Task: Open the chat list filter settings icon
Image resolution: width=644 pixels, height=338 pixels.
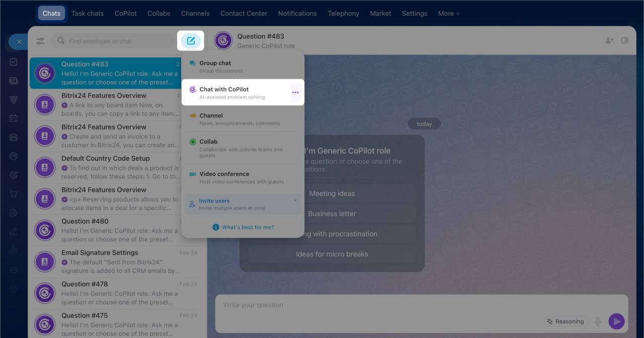Action: [x=40, y=41]
